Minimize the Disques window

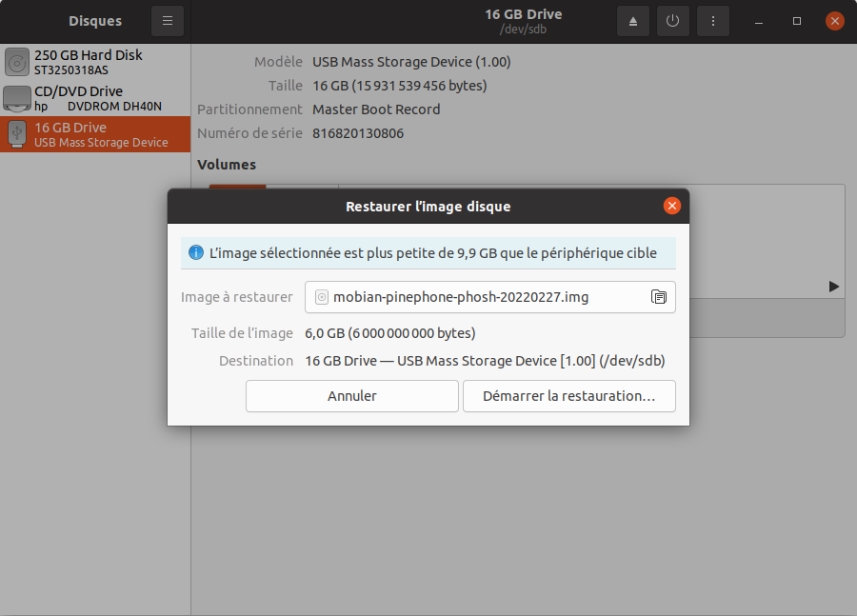(760, 21)
